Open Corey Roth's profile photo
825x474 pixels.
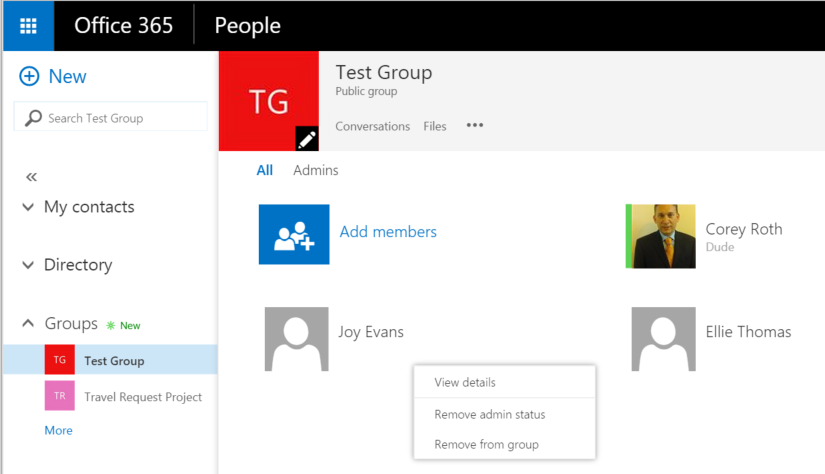660,236
